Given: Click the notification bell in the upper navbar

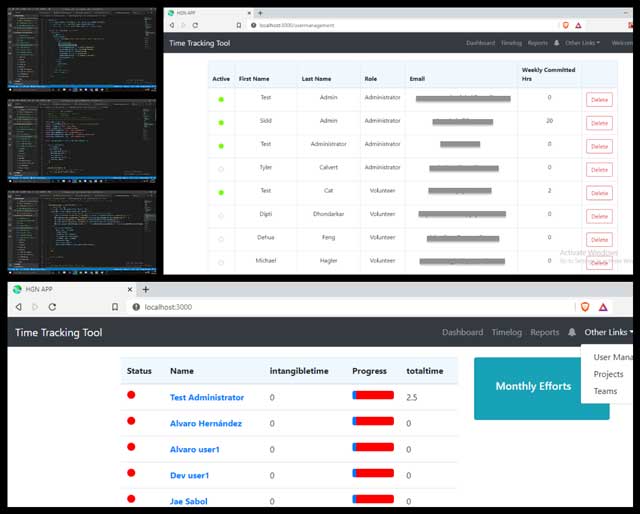Looking at the screenshot, I should point(556,43).
